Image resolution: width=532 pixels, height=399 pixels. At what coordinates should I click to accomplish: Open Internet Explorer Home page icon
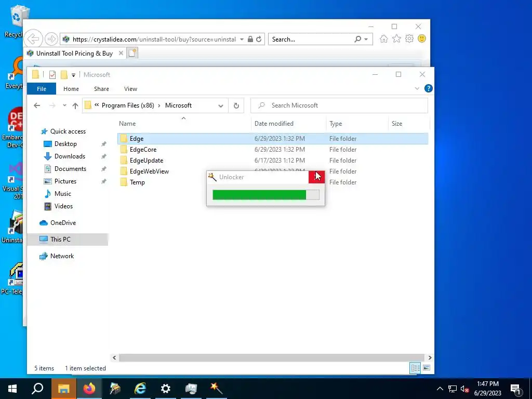pos(384,39)
